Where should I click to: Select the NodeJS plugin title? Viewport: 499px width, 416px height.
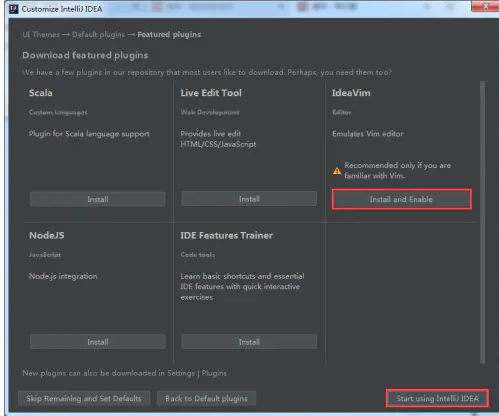point(47,235)
